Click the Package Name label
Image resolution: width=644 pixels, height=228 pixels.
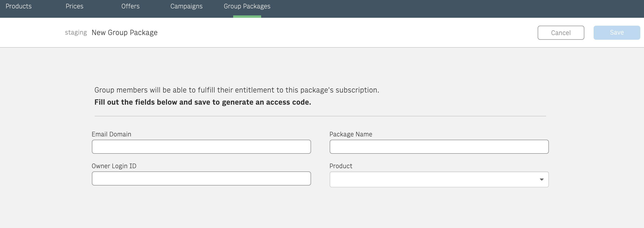[350, 134]
